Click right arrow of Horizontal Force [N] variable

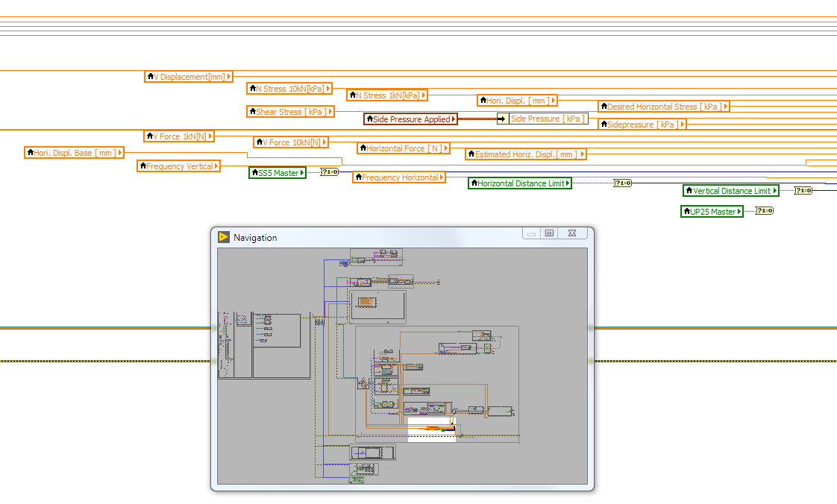tap(446, 148)
